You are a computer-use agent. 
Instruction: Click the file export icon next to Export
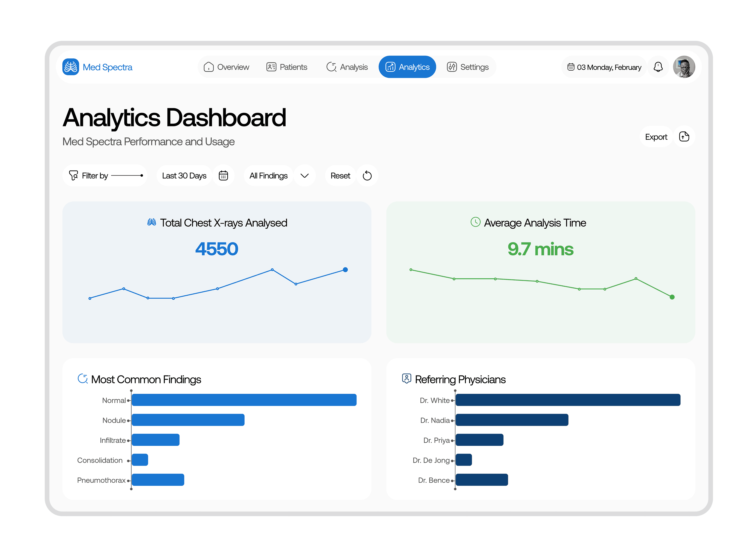pyautogui.click(x=684, y=137)
